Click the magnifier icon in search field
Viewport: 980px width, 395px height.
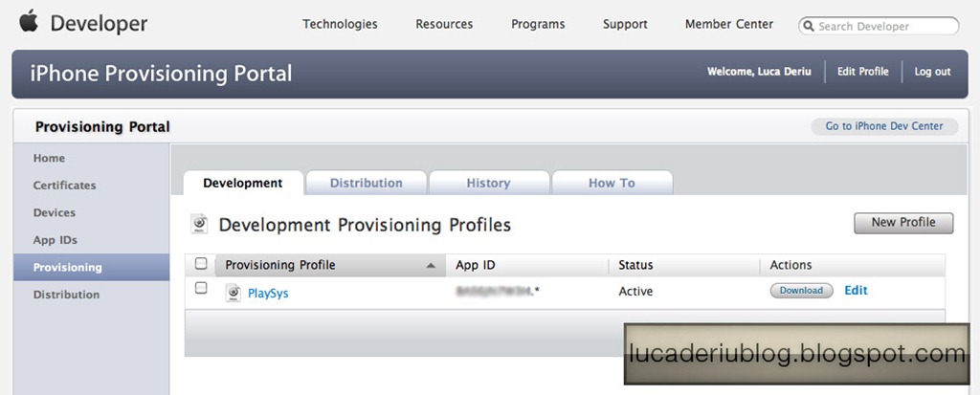(808, 26)
